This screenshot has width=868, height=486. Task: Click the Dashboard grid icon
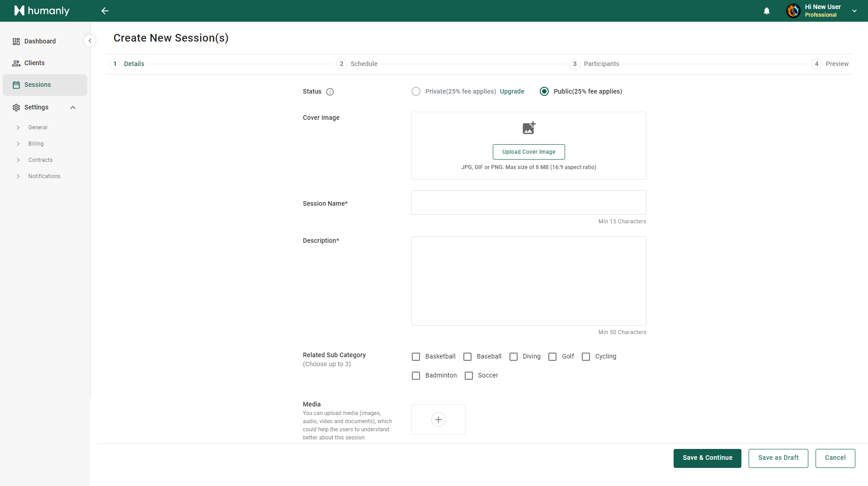[16, 42]
